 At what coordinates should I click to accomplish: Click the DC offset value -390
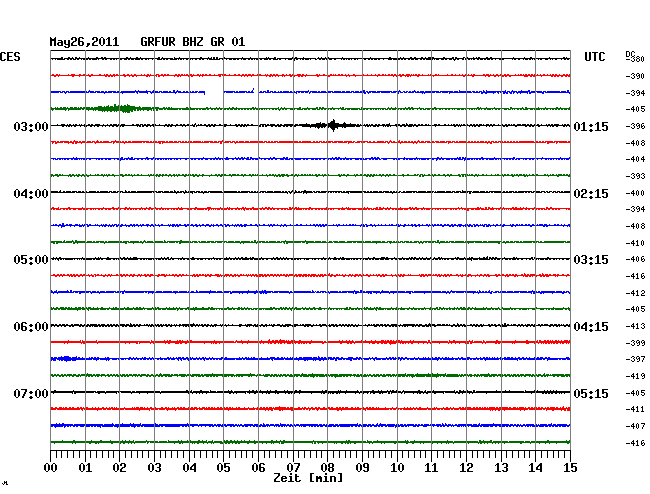pyautogui.click(x=635, y=76)
